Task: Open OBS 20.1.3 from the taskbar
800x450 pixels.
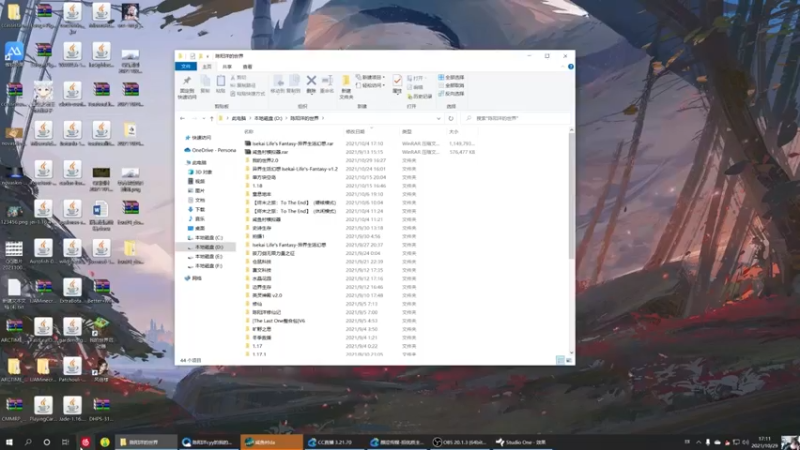Action: 459,442
